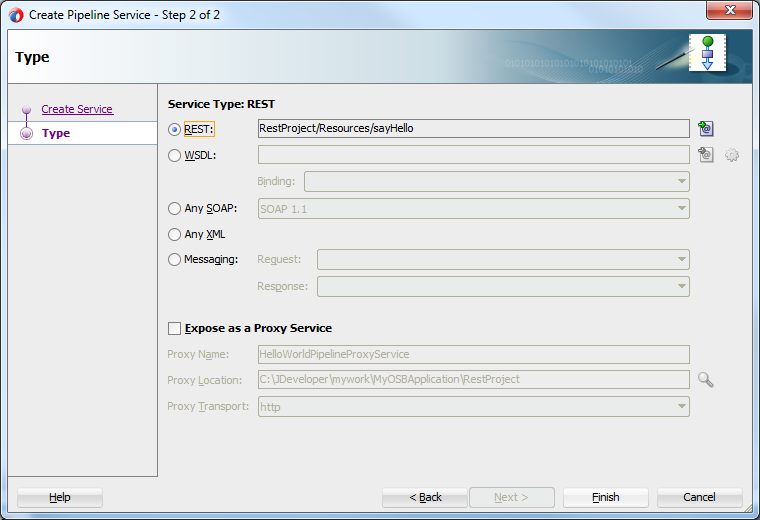Image resolution: width=760 pixels, height=520 pixels.
Task: Go to Create Service wizard step
Action: coord(77,110)
